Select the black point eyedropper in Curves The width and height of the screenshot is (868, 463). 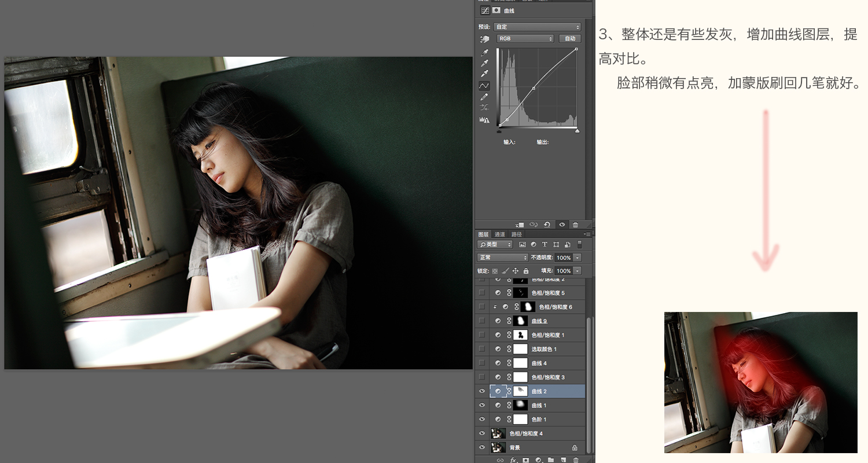coord(484,53)
